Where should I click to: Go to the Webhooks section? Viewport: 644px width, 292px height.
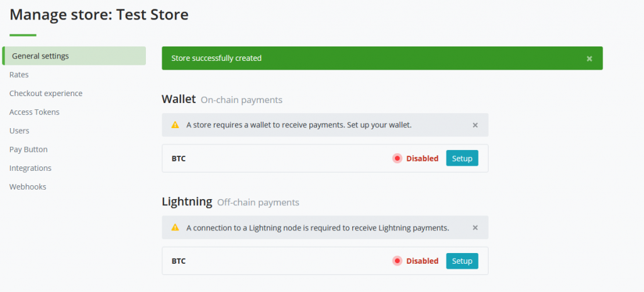tap(28, 187)
